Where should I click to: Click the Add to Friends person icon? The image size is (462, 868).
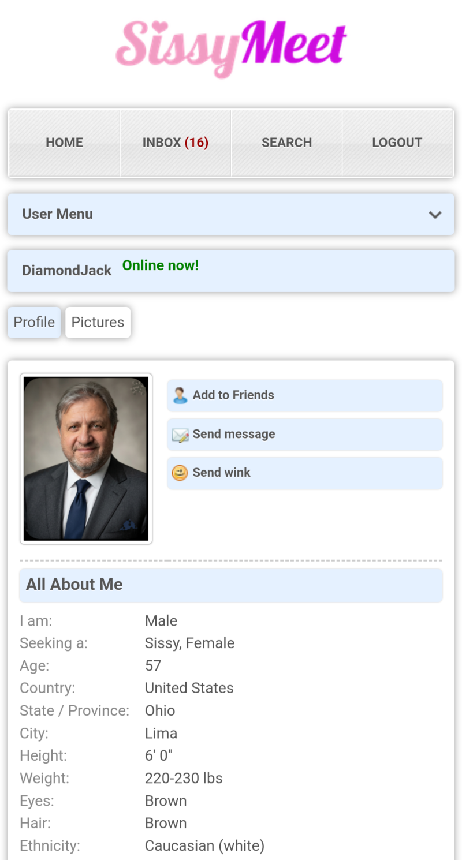(180, 395)
